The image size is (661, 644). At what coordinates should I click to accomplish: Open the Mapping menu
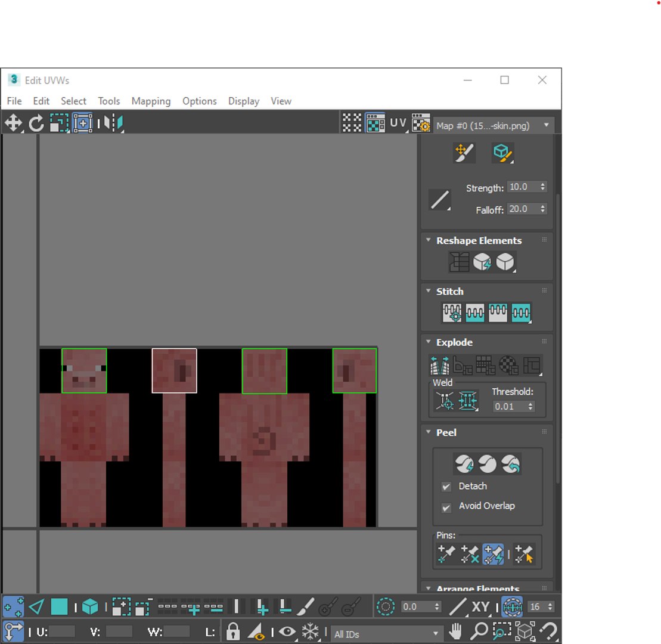(151, 101)
